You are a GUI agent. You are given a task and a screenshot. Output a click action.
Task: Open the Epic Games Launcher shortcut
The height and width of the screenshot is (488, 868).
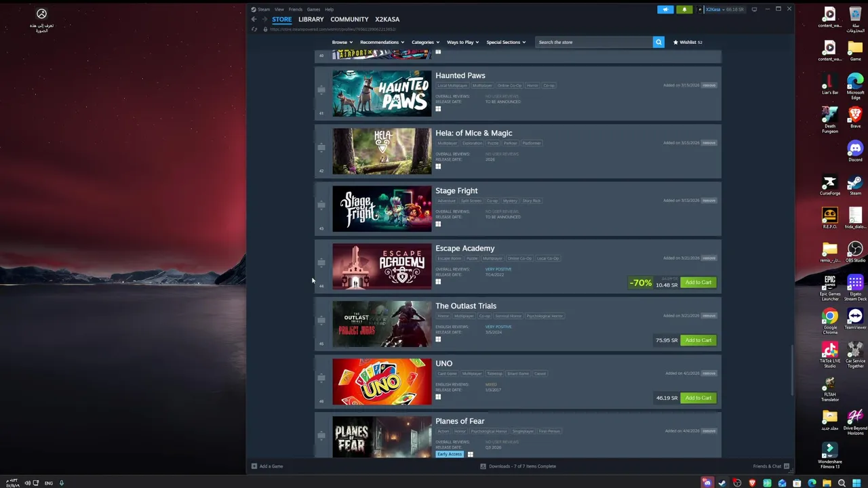830,287
